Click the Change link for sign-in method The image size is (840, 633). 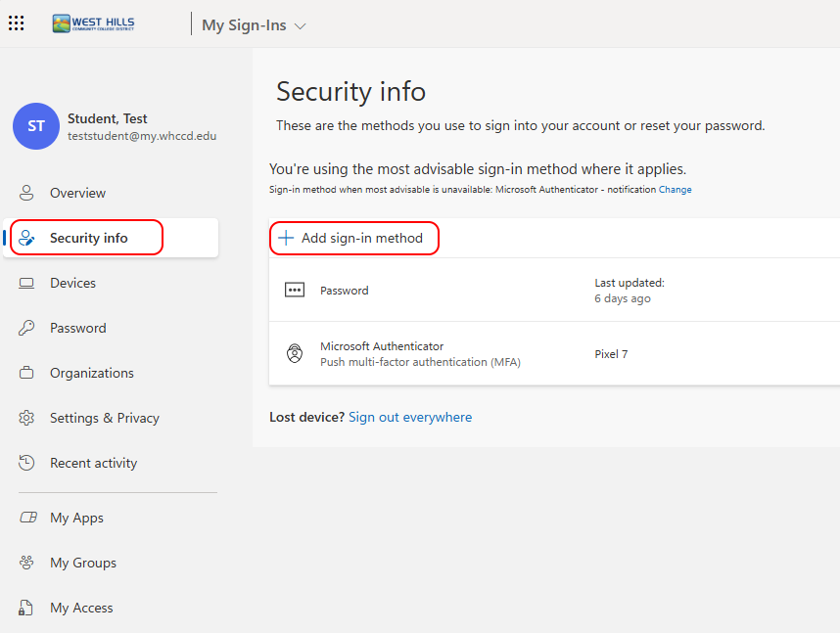pyautogui.click(x=676, y=189)
